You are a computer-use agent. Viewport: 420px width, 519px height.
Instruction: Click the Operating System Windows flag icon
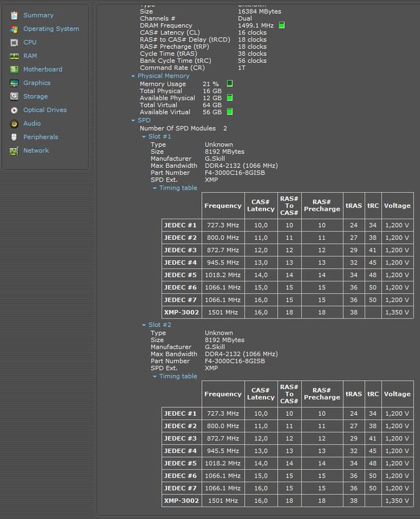(x=14, y=29)
